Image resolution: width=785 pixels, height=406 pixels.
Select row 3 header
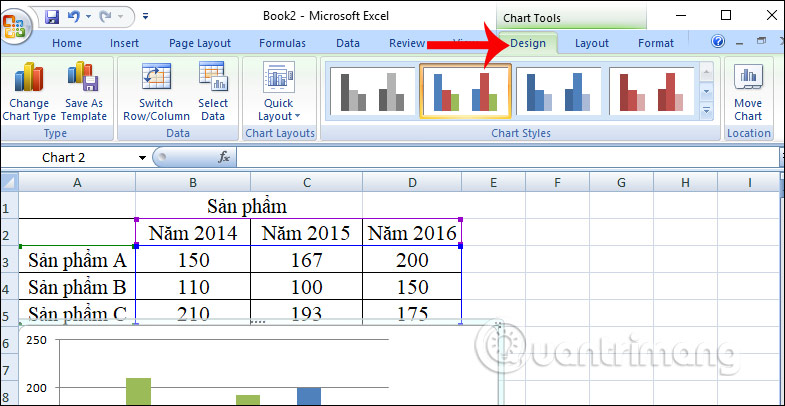(9, 259)
